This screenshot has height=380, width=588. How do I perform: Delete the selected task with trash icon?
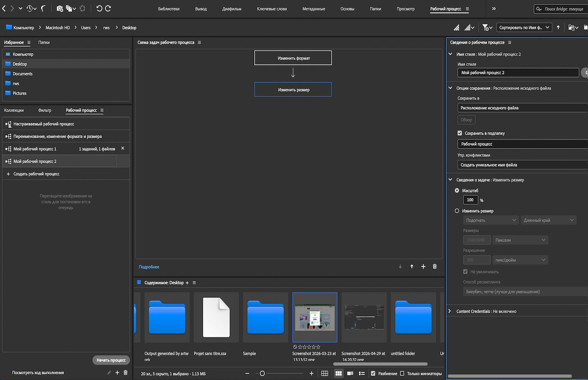click(434, 266)
